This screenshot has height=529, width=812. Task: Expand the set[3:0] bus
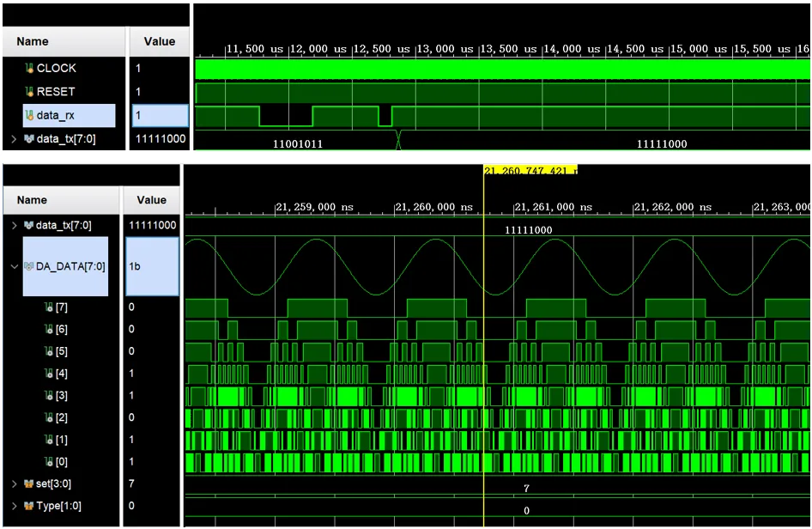(x=13, y=484)
